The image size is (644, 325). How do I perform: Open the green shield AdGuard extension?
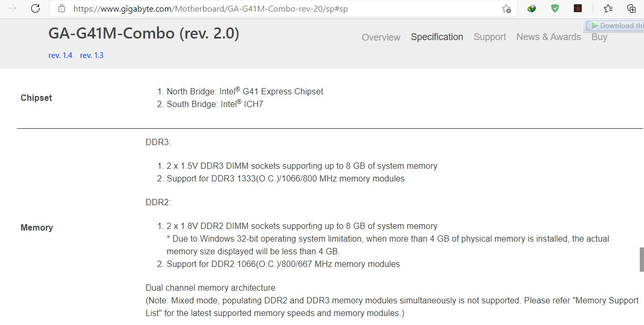click(555, 8)
